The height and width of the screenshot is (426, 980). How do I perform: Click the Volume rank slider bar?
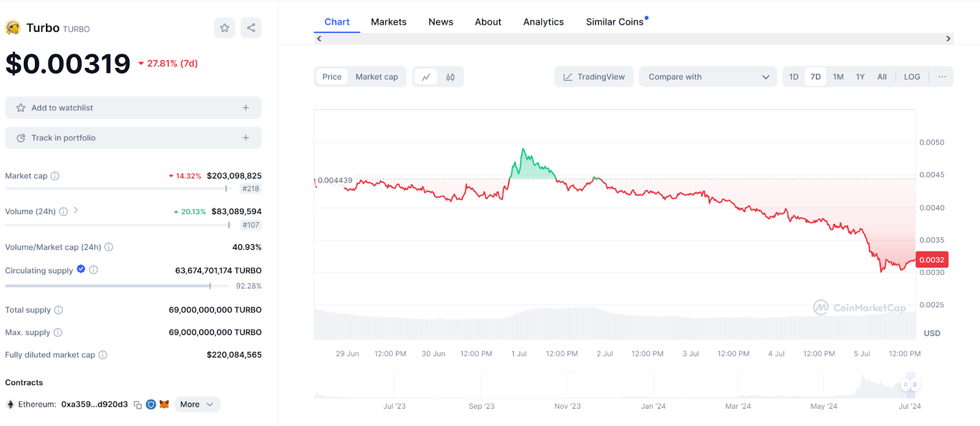click(117, 225)
